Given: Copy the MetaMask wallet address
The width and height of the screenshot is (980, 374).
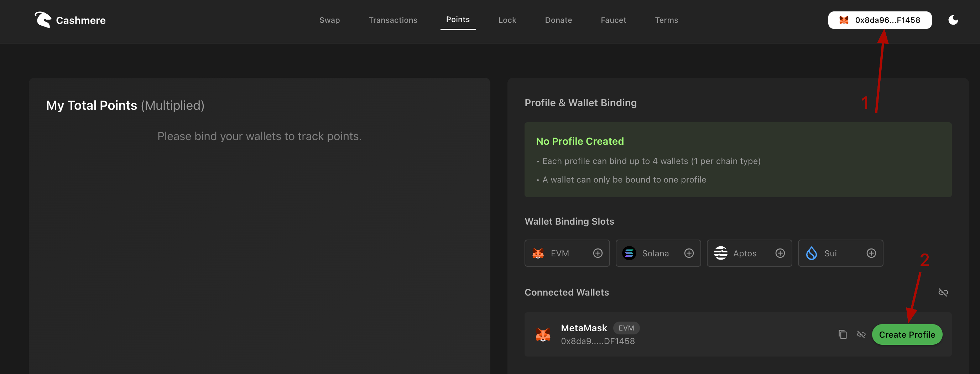Looking at the screenshot, I should click(x=842, y=334).
